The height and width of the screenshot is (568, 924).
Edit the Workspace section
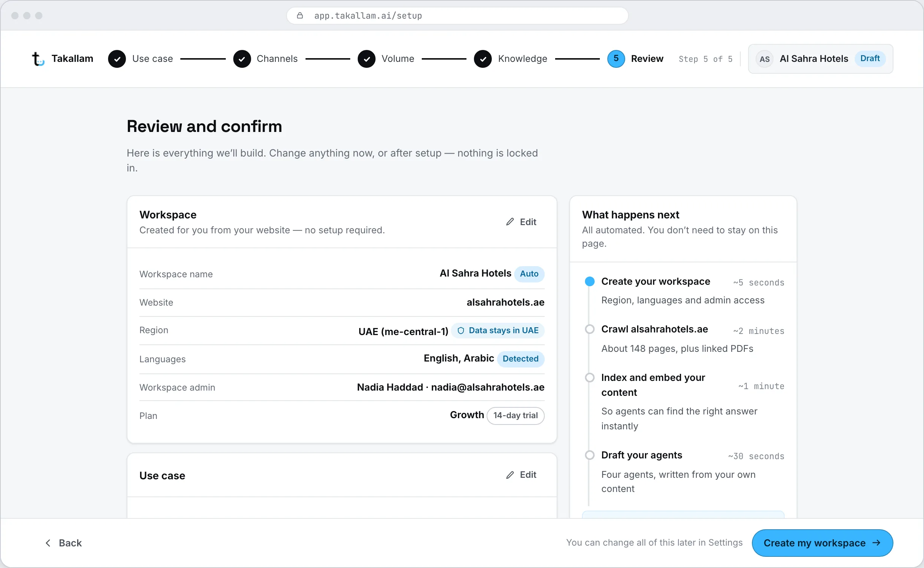pyautogui.click(x=521, y=222)
